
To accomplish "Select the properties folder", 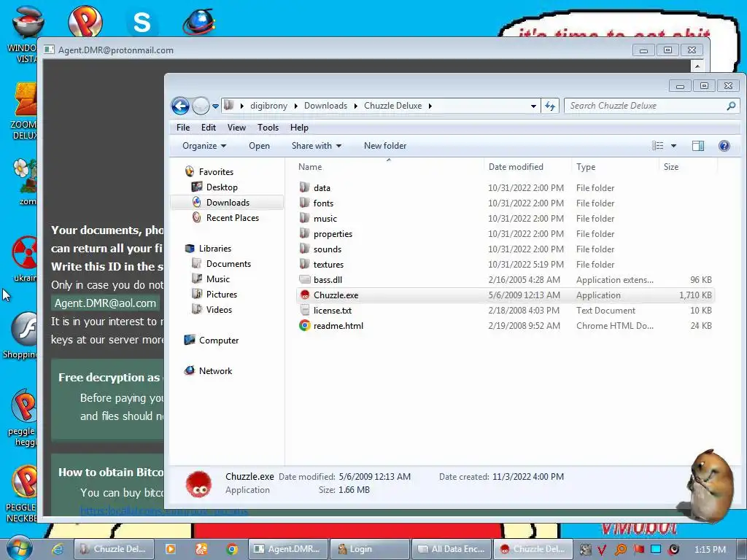I will (x=505, y=234).
